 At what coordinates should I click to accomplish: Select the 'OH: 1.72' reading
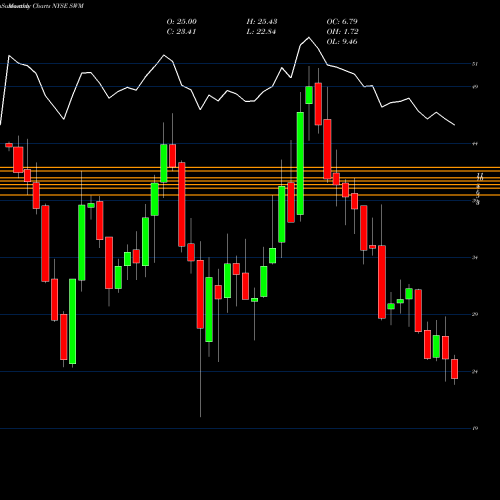click(x=342, y=32)
